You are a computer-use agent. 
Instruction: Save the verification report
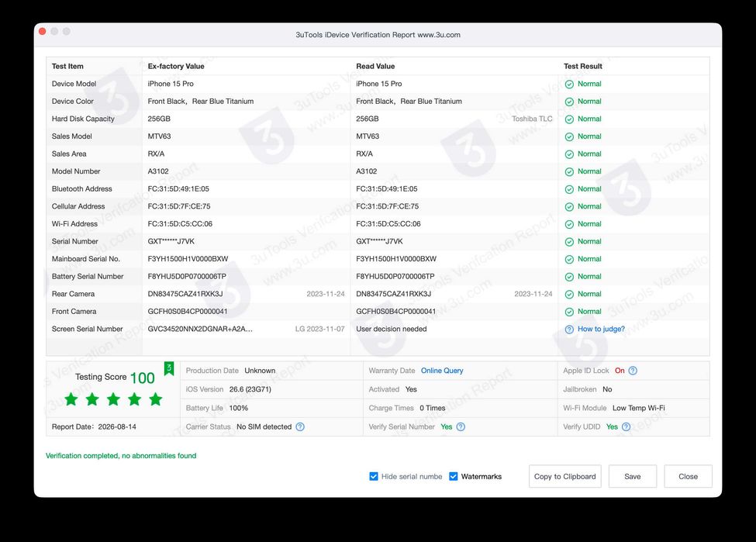pos(633,476)
